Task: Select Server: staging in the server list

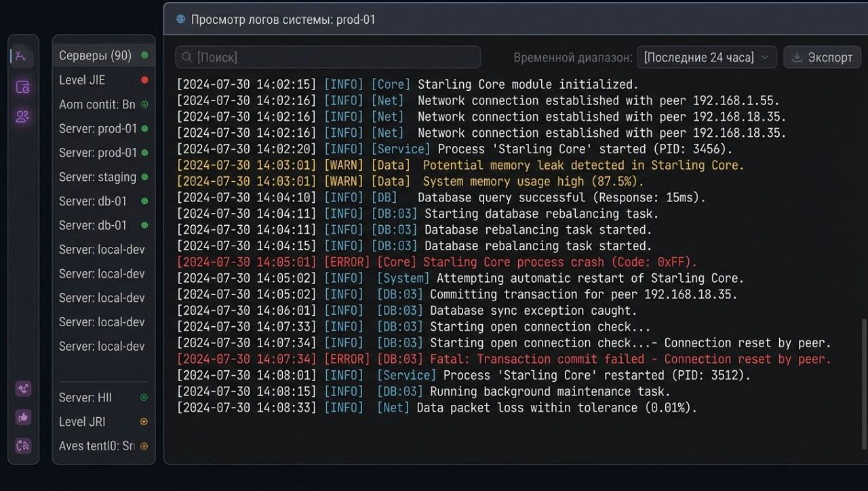Action: pyautogui.click(x=98, y=177)
